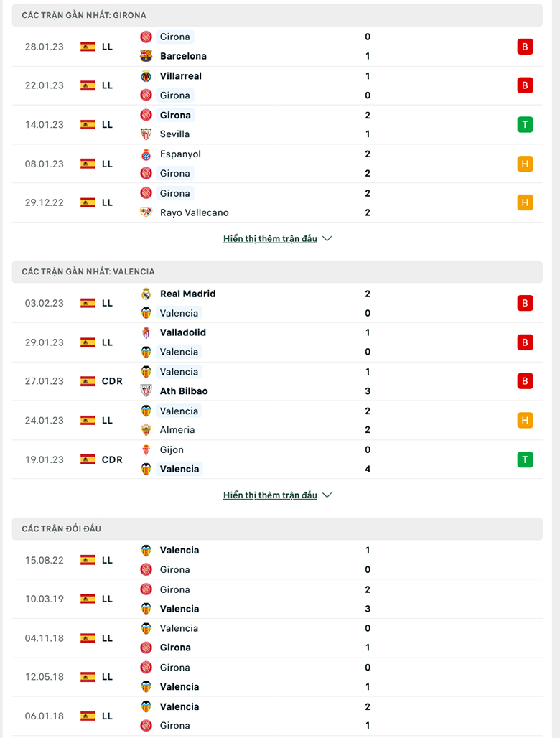Click the Hiển thị thêm trận đấu link under Girona

pyautogui.click(x=269, y=238)
